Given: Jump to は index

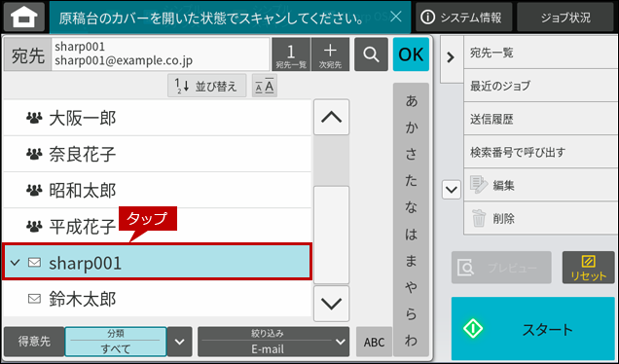Looking at the screenshot, I should tap(411, 235).
